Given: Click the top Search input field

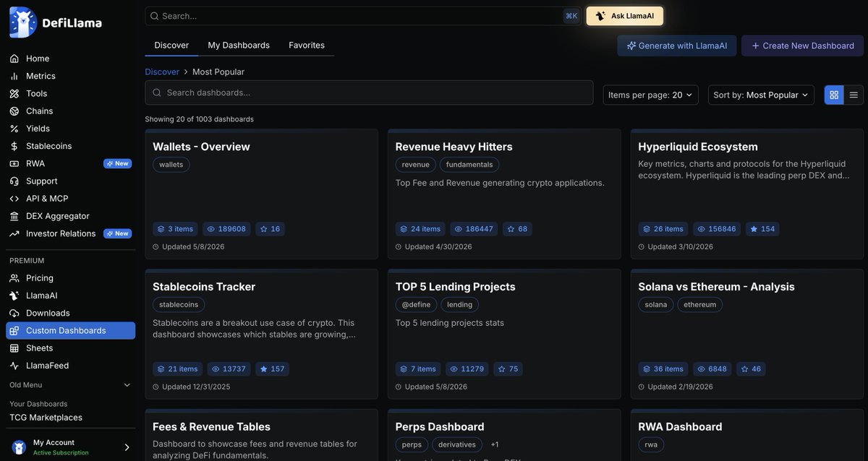Looking at the screenshot, I should (x=362, y=16).
